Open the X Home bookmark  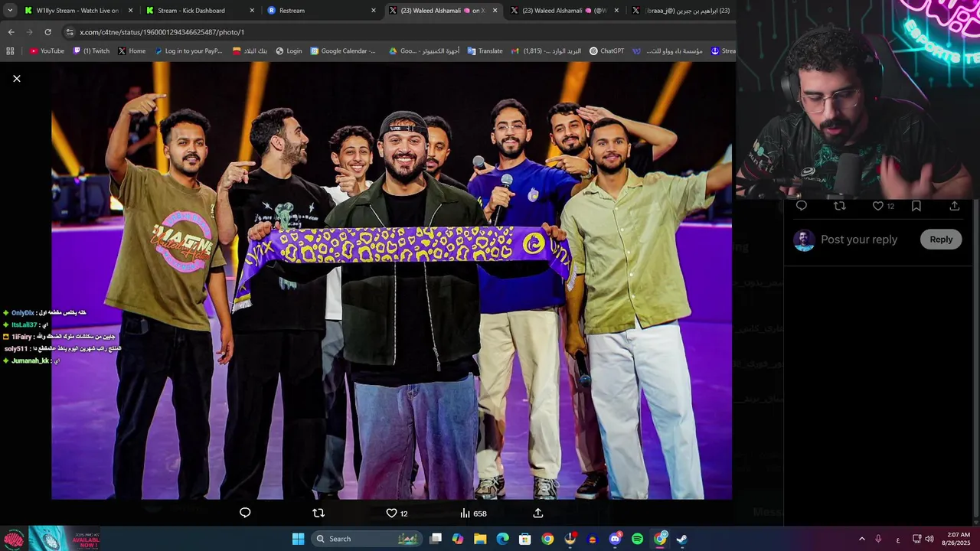pos(132,51)
